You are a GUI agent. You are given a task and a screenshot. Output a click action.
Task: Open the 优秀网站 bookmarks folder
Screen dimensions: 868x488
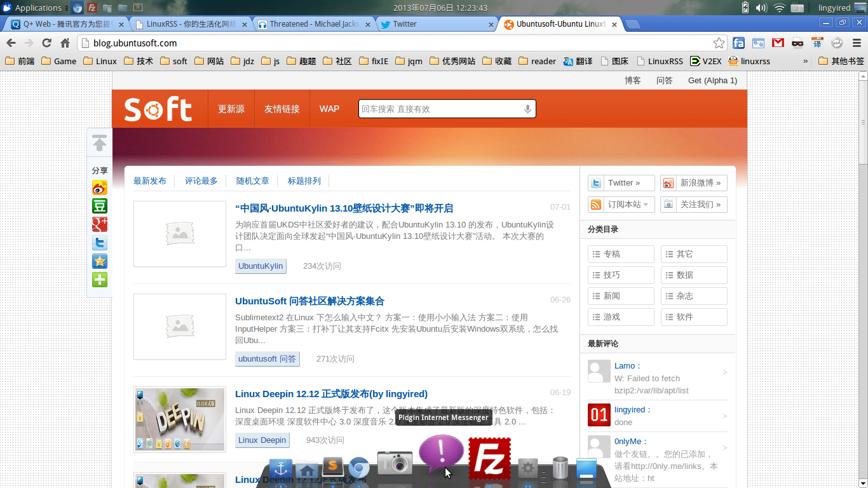click(x=452, y=61)
